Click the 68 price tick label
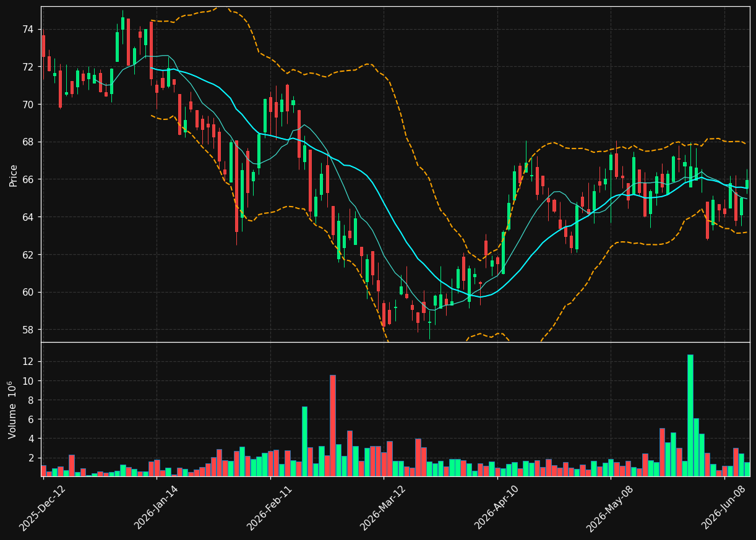Image resolution: width=756 pixels, height=540 pixels. click(28, 142)
